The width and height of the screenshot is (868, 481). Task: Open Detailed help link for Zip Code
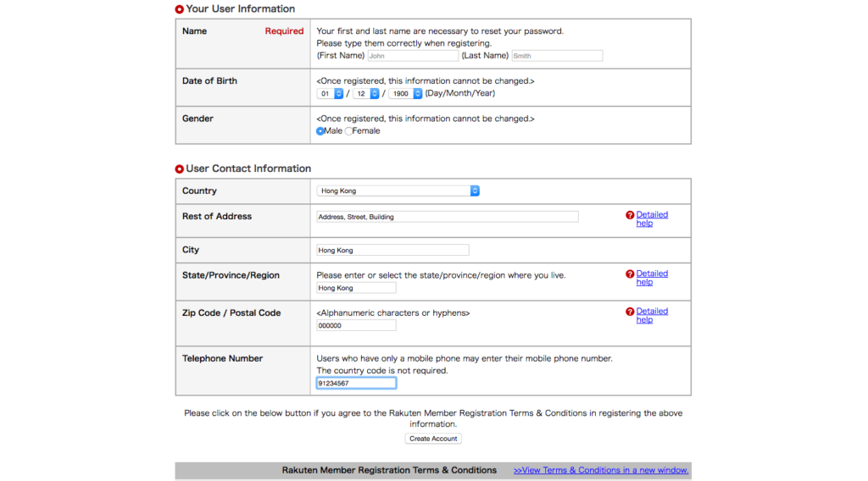point(652,315)
